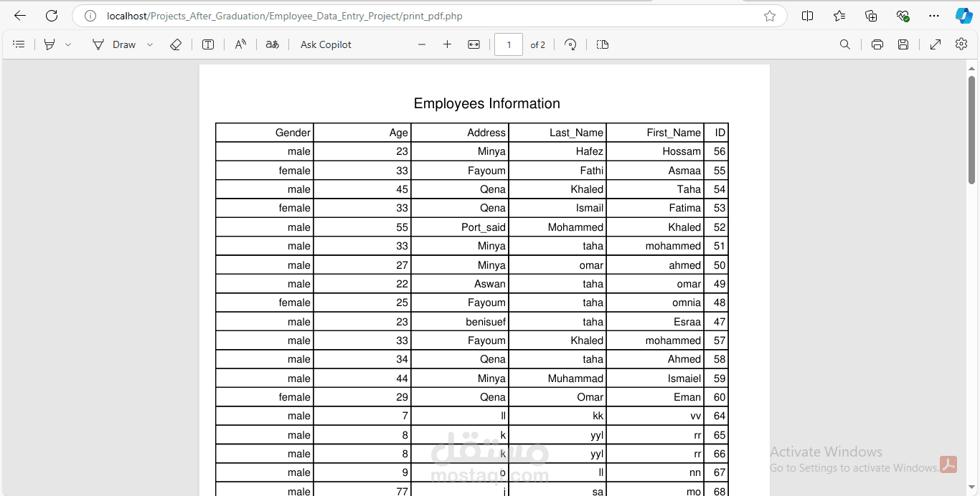Add this page to favorites
The width and height of the screenshot is (980, 496).
tap(770, 16)
